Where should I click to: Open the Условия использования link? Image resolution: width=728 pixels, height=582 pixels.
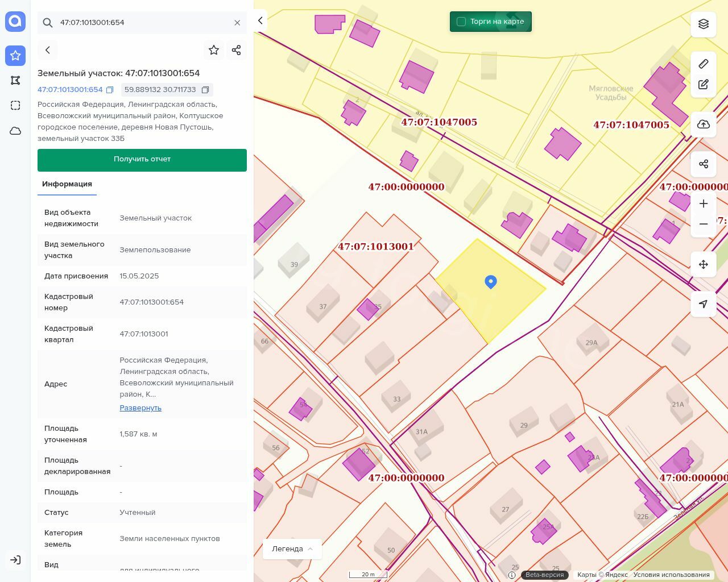[x=671, y=575]
